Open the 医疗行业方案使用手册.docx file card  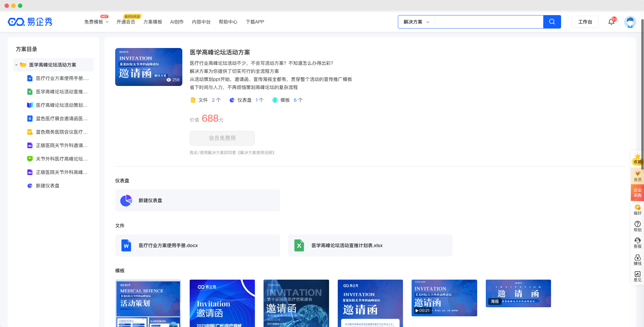tap(197, 245)
